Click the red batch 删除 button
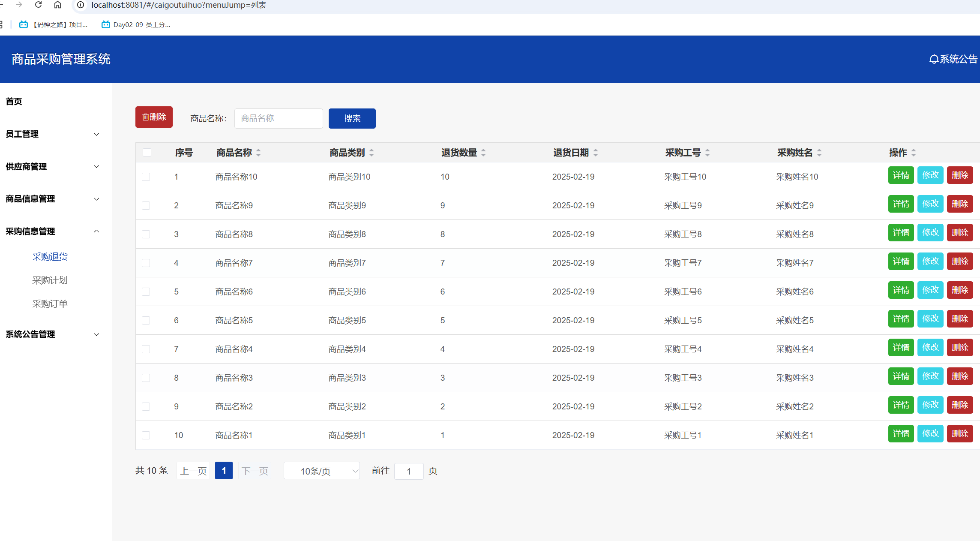This screenshot has height=541, width=980. [154, 117]
